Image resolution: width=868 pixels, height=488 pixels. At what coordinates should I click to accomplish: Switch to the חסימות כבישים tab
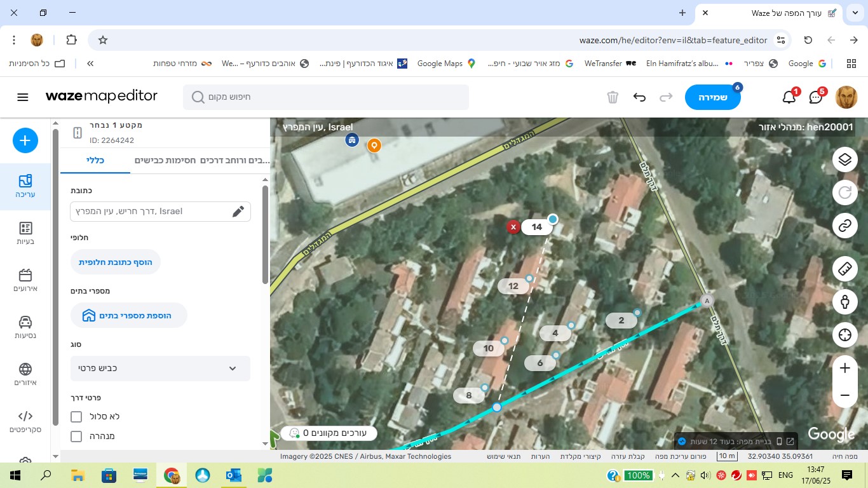click(164, 161)
